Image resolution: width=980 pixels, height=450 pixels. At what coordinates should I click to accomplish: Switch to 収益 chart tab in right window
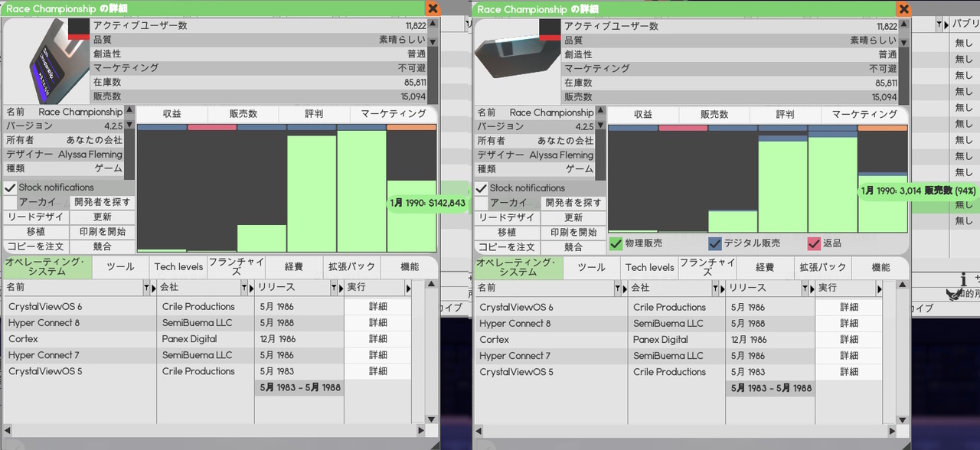643,114
